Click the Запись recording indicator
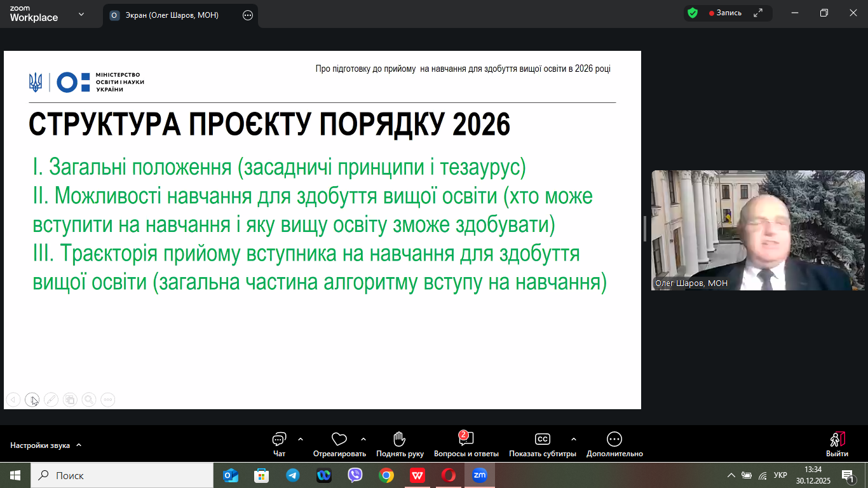The width and height of the screenshot is (868, 488). [x=725, y=13]
